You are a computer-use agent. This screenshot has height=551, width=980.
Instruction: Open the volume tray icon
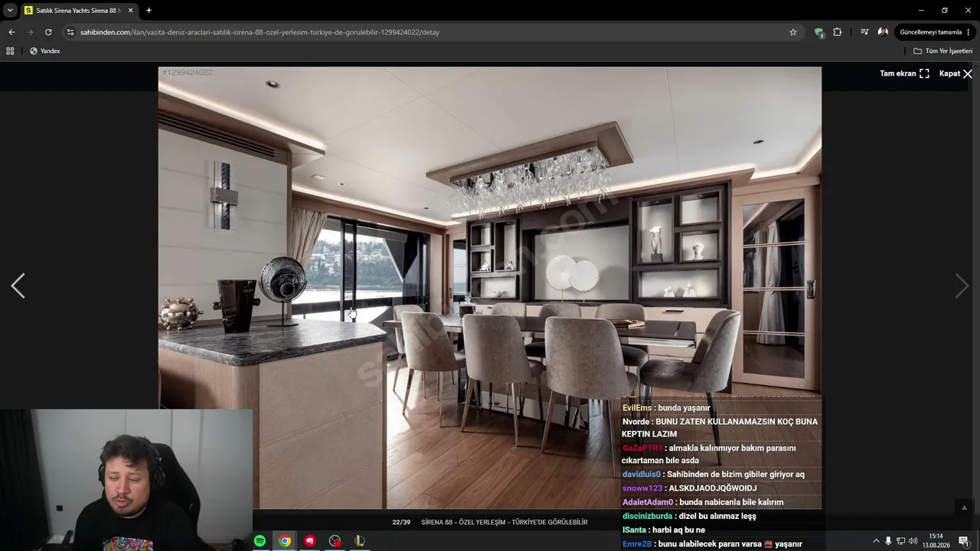[x=913, y=541]
